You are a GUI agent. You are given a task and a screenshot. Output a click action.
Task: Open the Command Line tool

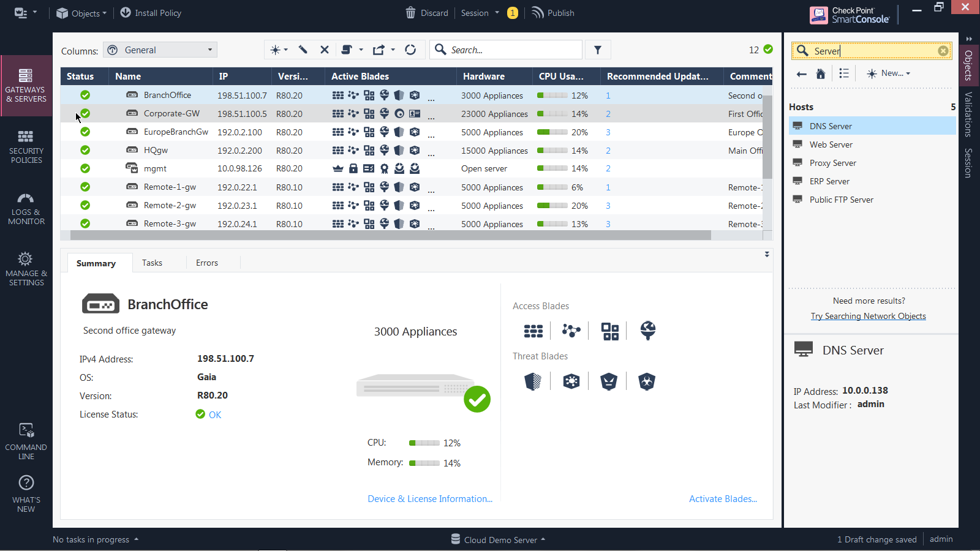tap(26, 441)
